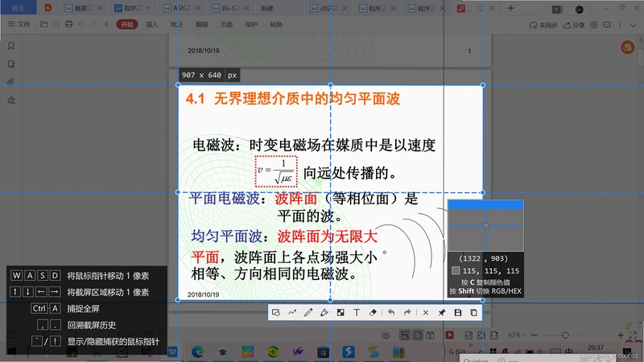Open the thumbnail panel in left sidebar
The height and width of the screenshot is (362, 644).
[x=11, y=64]
